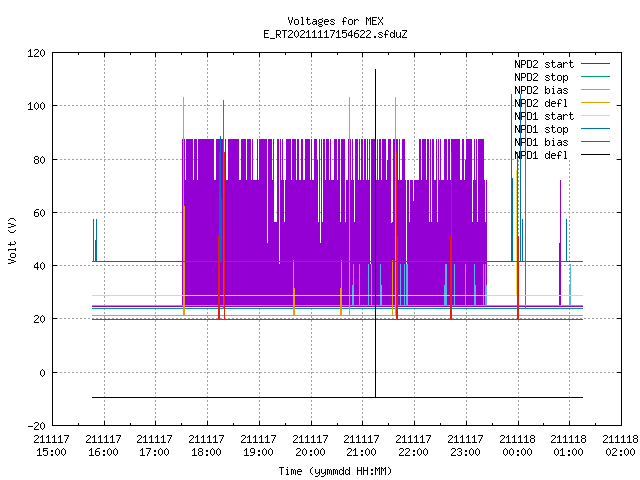Viewport: 640px width, 480px height.
Task: Select the x-axis tick '211118 02:00'
Action: [x=620, y=445]
